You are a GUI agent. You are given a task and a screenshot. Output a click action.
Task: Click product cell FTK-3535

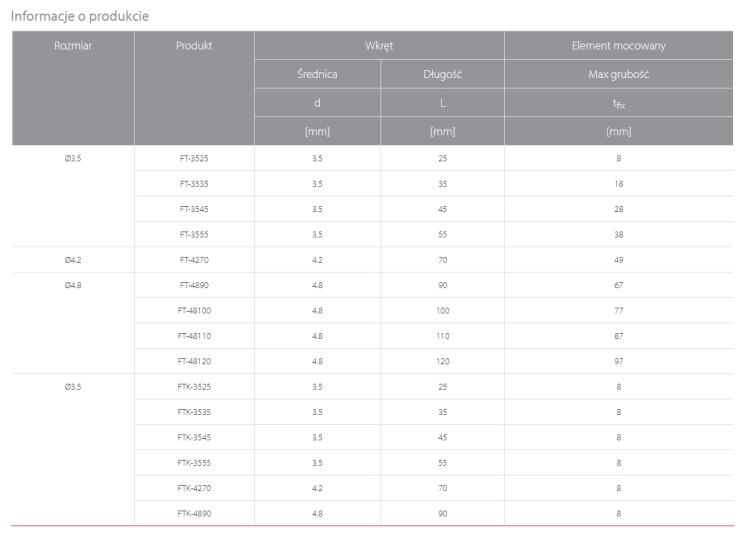pyautogui.click(x=194, y=412)
